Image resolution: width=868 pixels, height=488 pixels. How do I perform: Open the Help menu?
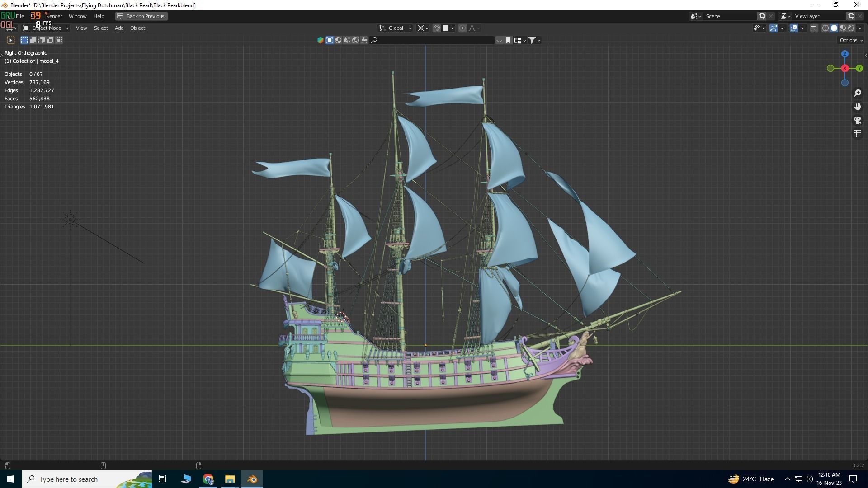coord(99,16)
